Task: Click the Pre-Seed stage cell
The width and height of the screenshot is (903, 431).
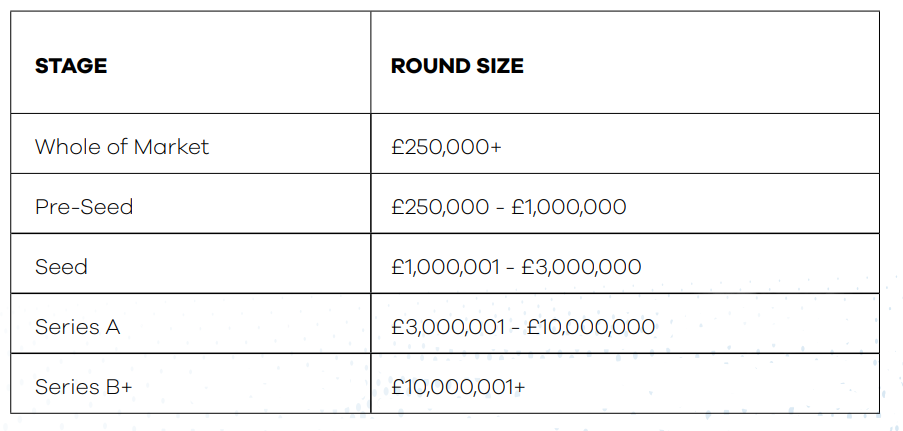Action: point(191,203)
